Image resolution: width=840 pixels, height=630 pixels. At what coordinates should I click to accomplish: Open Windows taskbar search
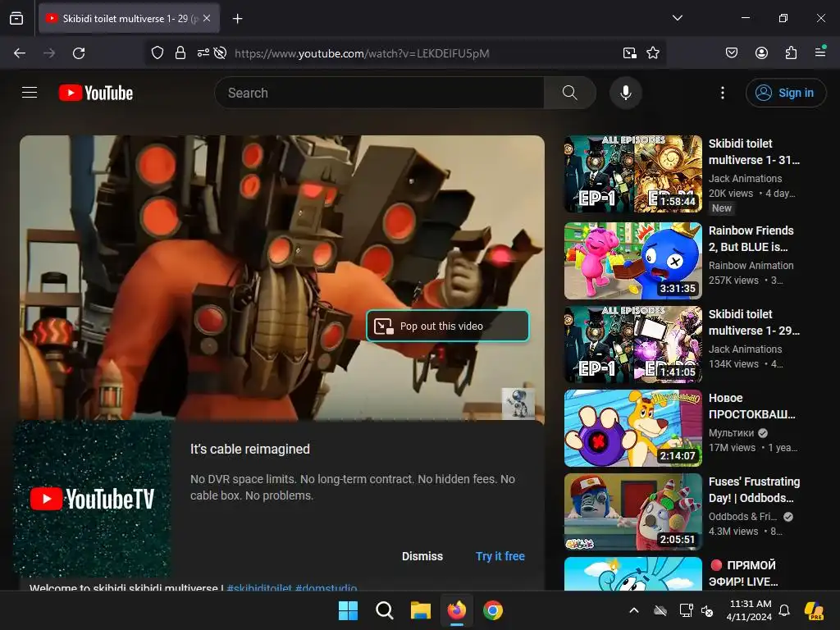pos(385,610)
